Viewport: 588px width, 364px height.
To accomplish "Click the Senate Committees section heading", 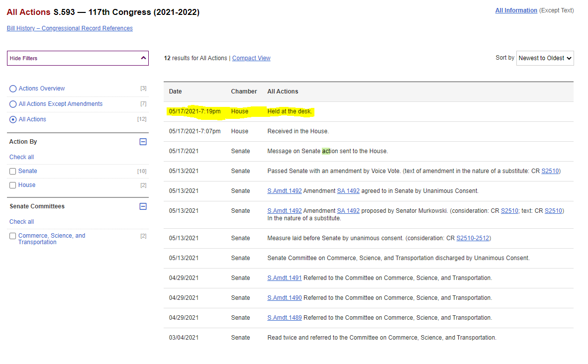I will coord(37,206).
